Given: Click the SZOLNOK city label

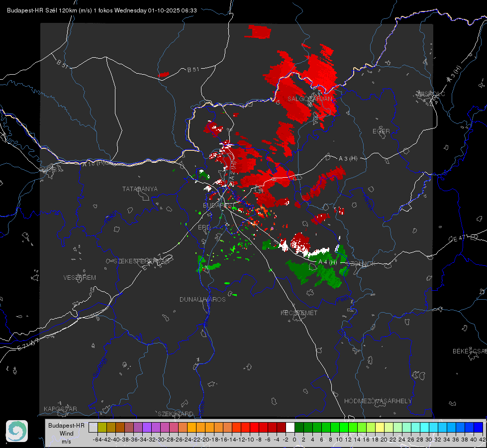Looking at the screenshot, I should [x=361, y=263].
